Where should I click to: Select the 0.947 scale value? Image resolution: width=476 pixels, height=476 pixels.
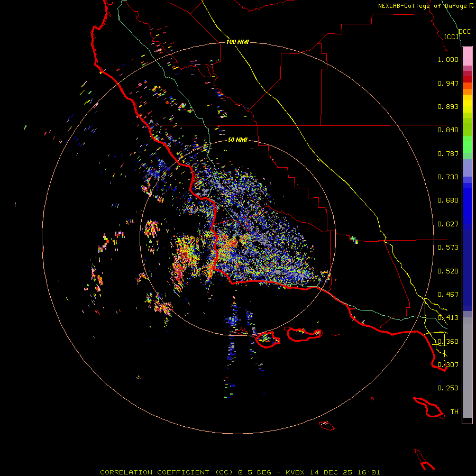pos(448,83)
